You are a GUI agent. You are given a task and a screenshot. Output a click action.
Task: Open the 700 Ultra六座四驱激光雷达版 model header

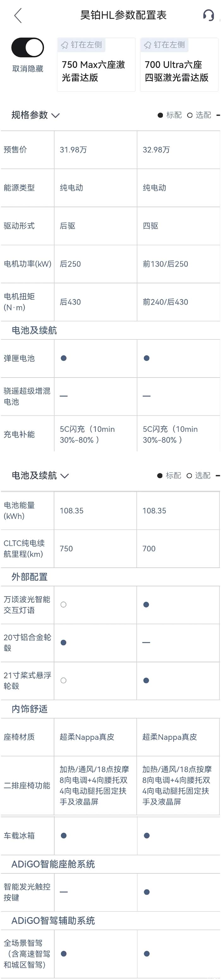pos(176,71)
